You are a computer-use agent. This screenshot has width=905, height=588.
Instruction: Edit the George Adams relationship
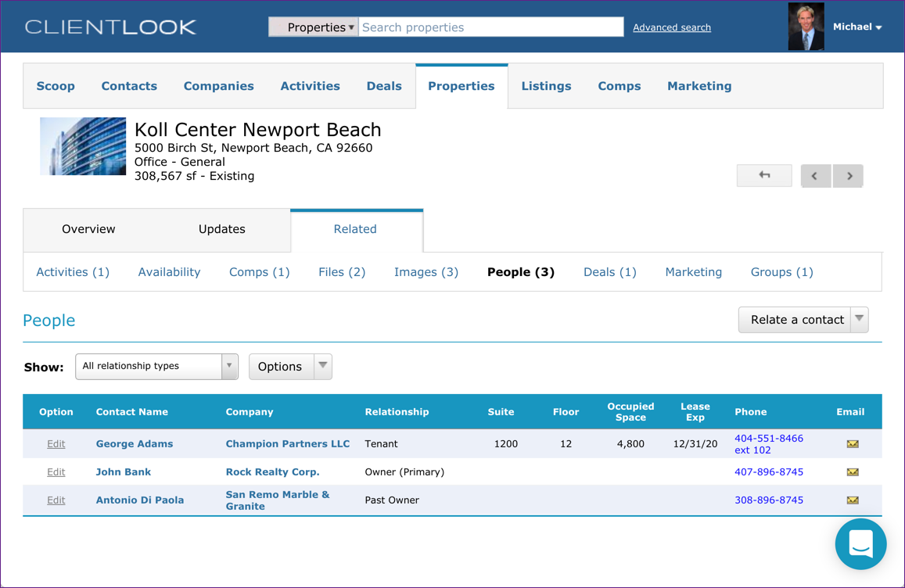point(56,444)
